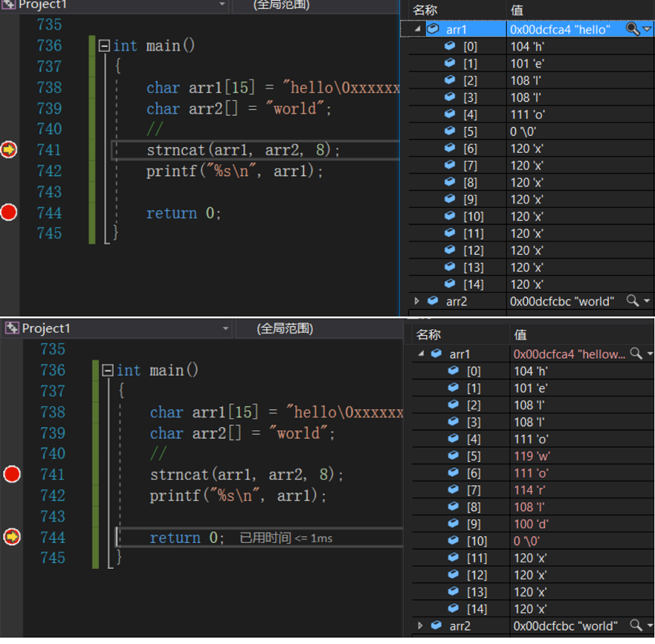655x644 pixels.
Task: Click 已用时间 <= 1ms perf tip
Action: click(x=286, y=538)
